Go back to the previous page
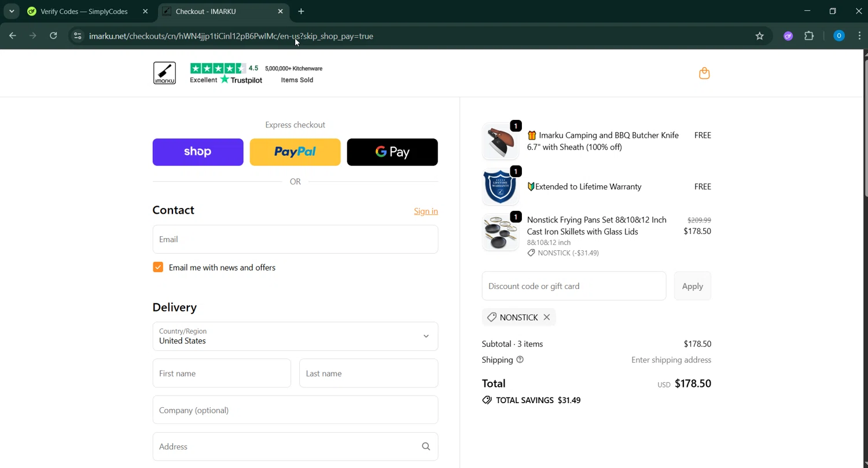 pos(12,36)
